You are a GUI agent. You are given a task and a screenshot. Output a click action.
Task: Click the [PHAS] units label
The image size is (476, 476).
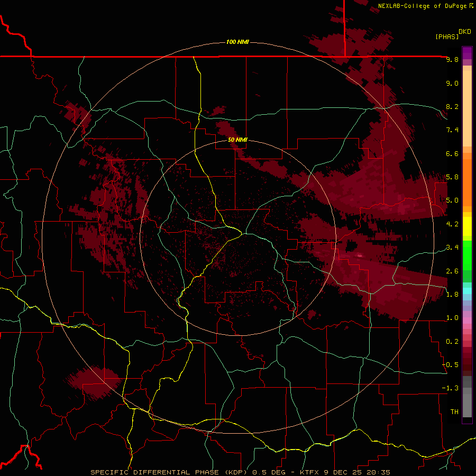pos(447,36)
